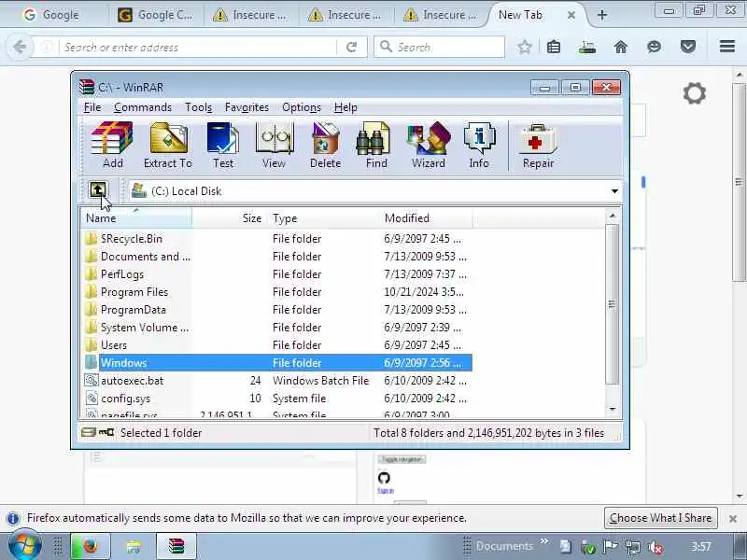
Task: Open the Firefox hamburger menu
Action: [x=727, y=46]
